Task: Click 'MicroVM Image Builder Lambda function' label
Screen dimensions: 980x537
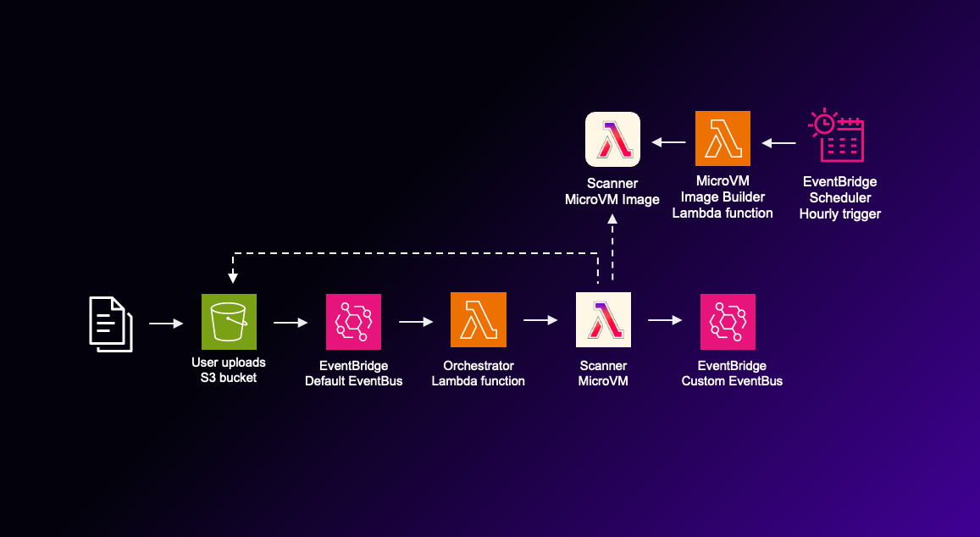Action: 723,197
